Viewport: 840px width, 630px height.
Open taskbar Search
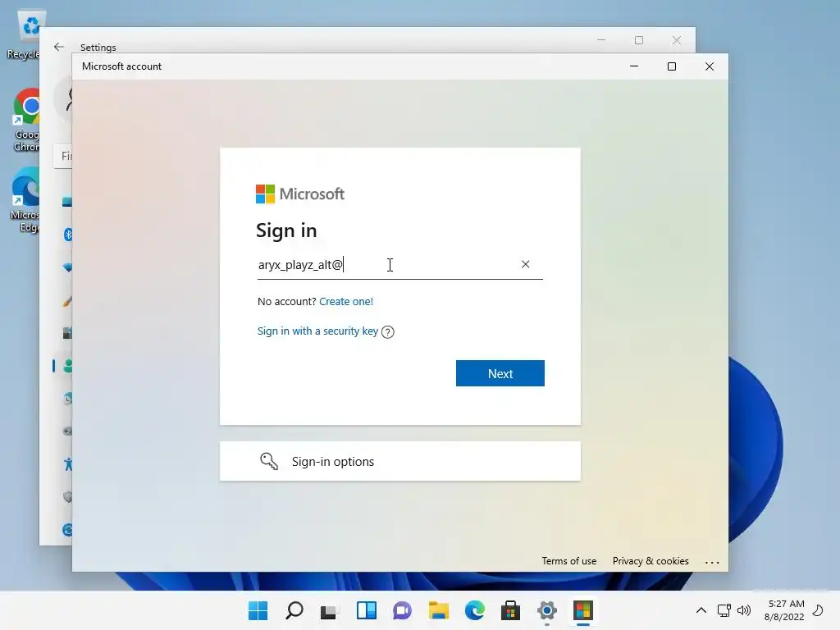pyautogui.click(x=294, y=610)
